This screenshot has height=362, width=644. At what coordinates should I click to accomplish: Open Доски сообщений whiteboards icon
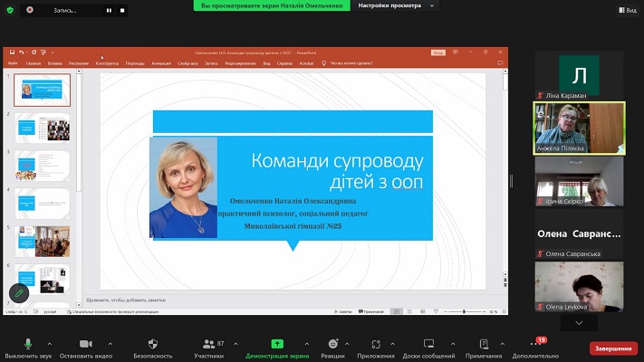click(x=428, y=345)
